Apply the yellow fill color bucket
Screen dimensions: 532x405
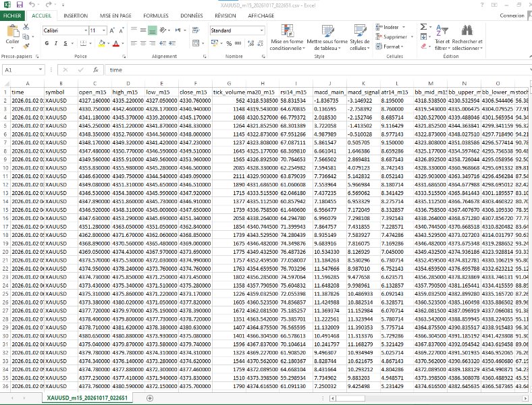point(101,43)
